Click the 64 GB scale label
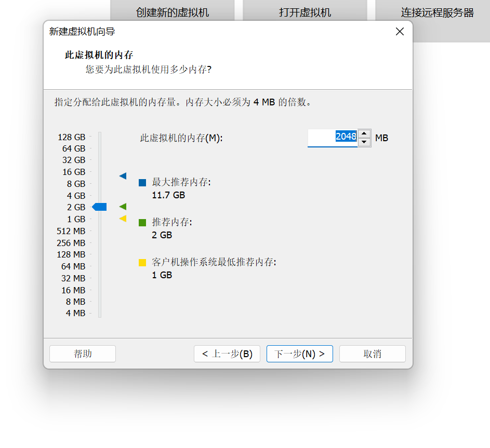 click(74, 148)
